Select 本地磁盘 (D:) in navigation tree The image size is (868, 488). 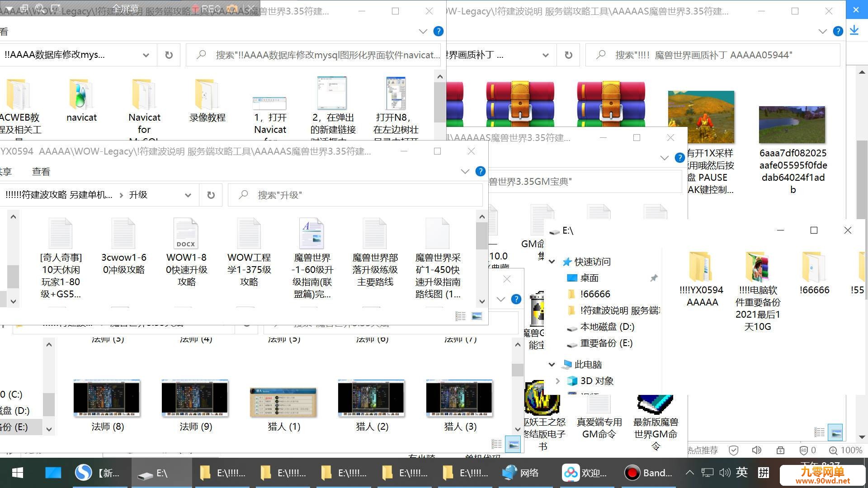pyautogui.click(x=607, y=327)
